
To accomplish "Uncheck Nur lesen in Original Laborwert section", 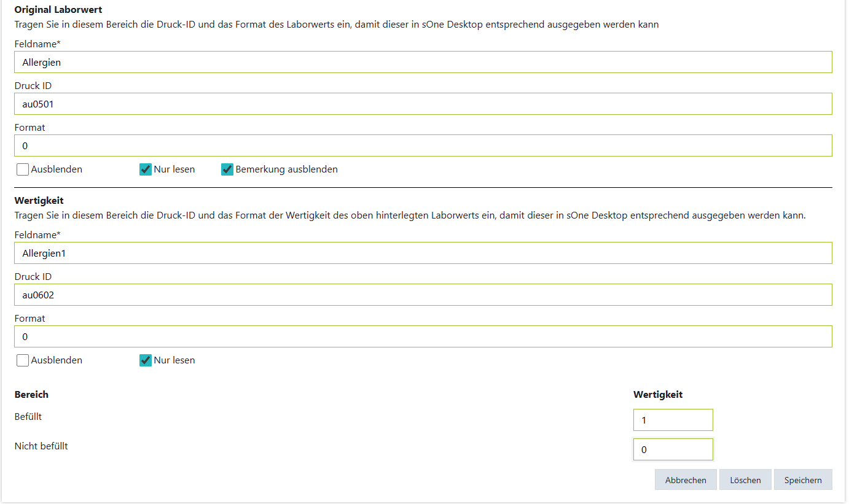I will [x=146, y=169].
